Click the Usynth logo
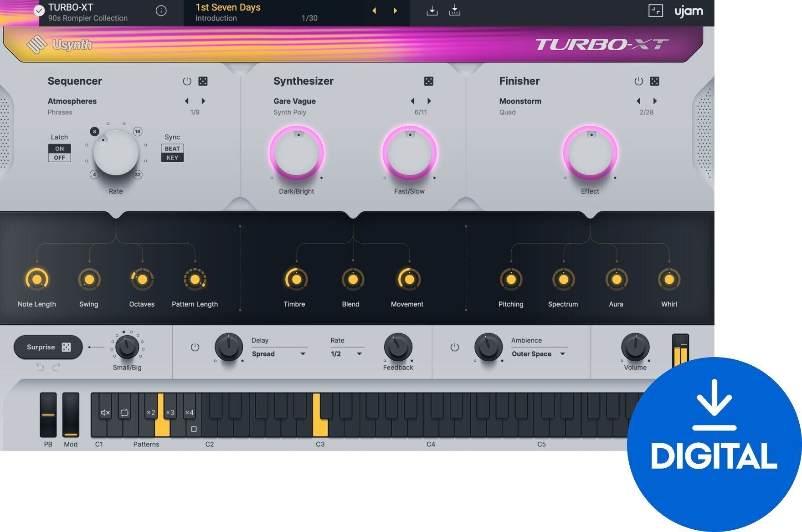 pos(59,45)
